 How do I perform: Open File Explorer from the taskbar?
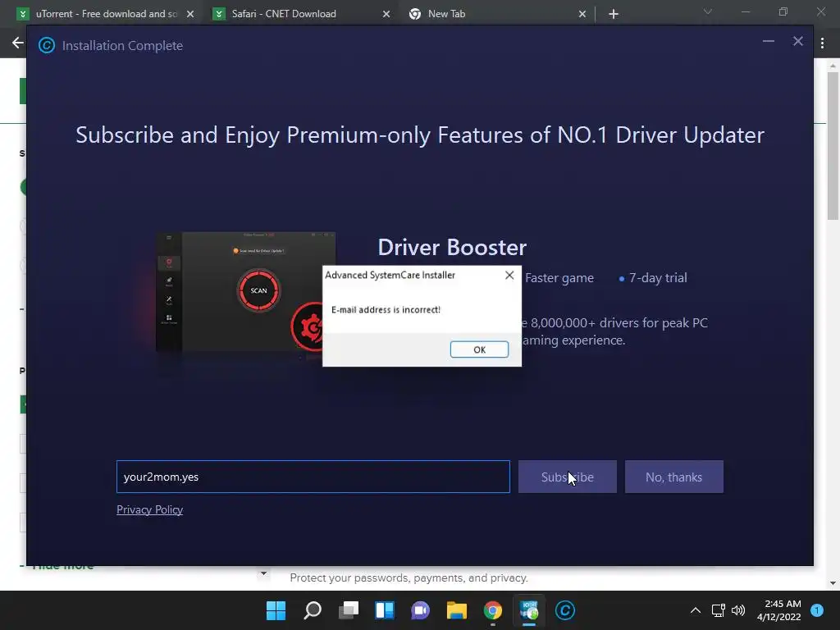click(457, 610)
